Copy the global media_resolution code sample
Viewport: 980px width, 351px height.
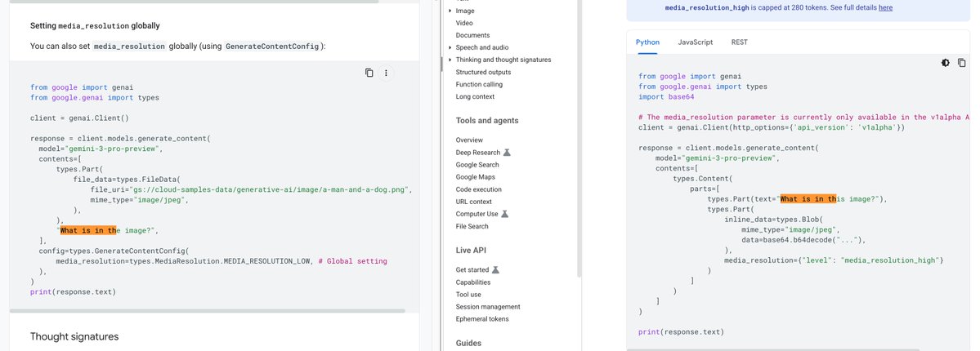[369, 73]
